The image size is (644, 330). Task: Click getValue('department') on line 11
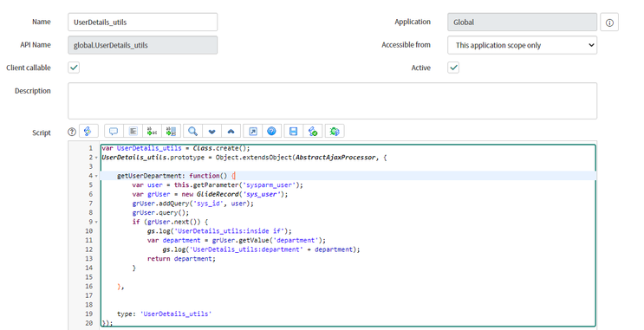click(282, 240)
